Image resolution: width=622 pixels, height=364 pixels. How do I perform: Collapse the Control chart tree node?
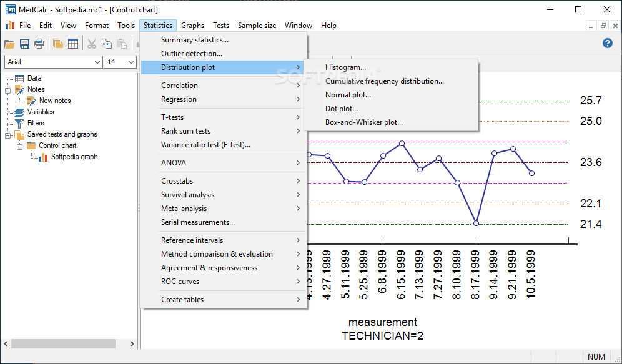(19, 147)
